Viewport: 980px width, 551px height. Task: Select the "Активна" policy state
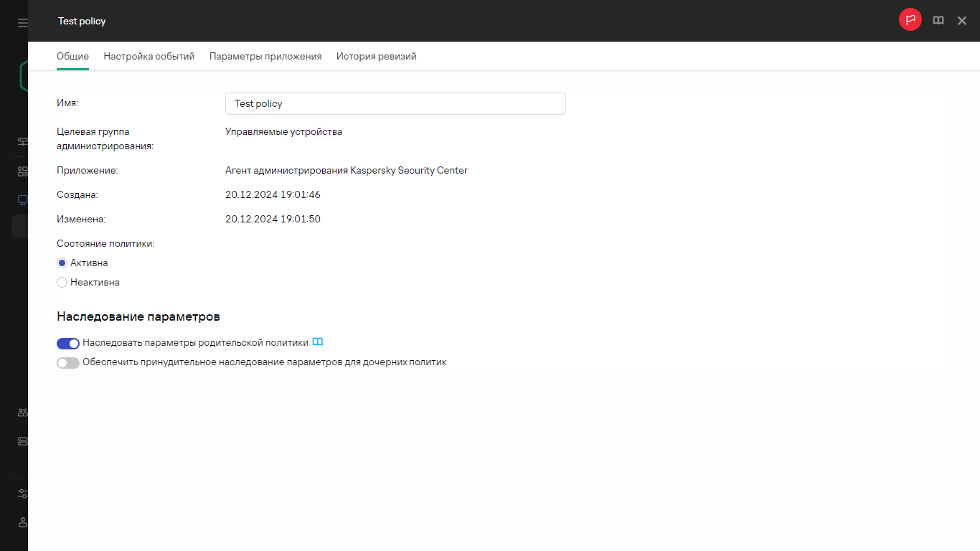pyautogui.click(x=62, y=263)
